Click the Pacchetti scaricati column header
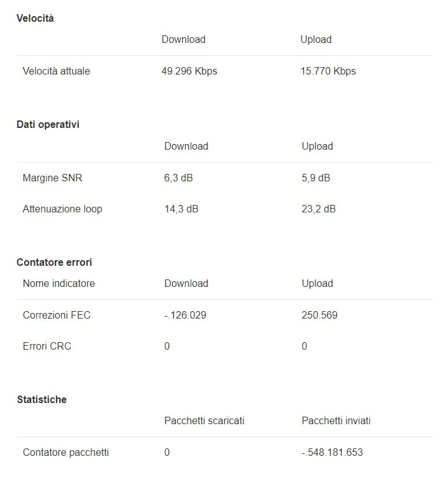 [204, 420]
